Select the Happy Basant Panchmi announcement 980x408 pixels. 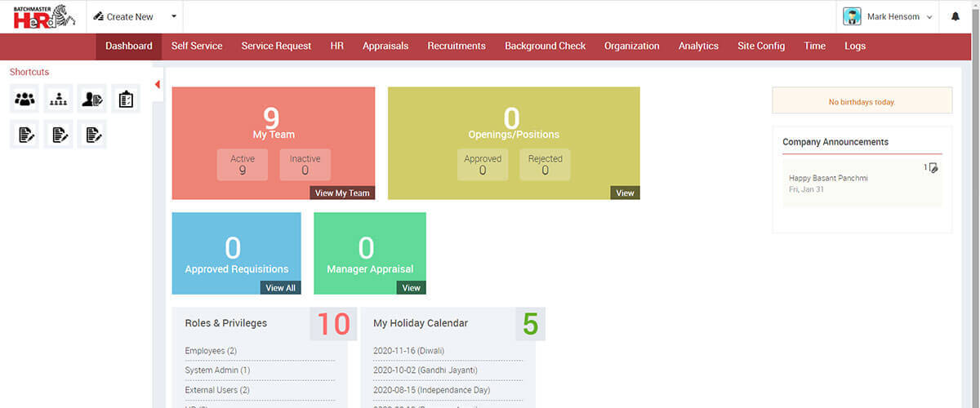(x=828, y=178)
